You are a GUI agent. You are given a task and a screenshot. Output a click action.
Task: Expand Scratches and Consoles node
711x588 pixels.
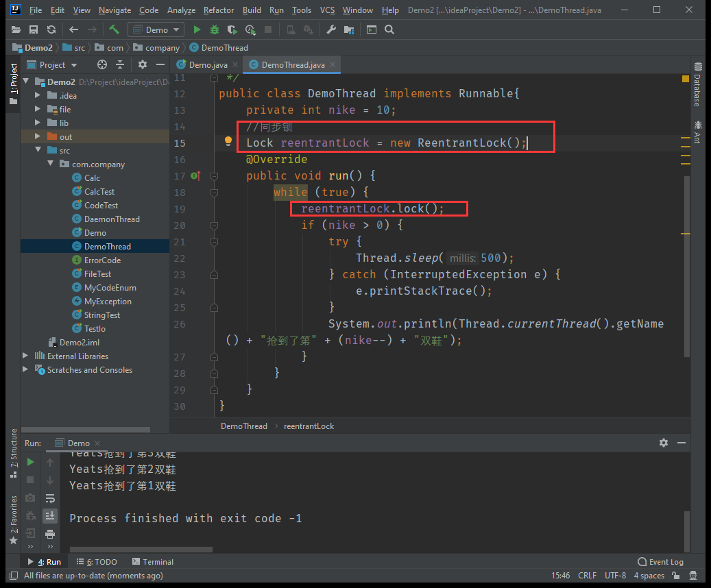(26, 369)
